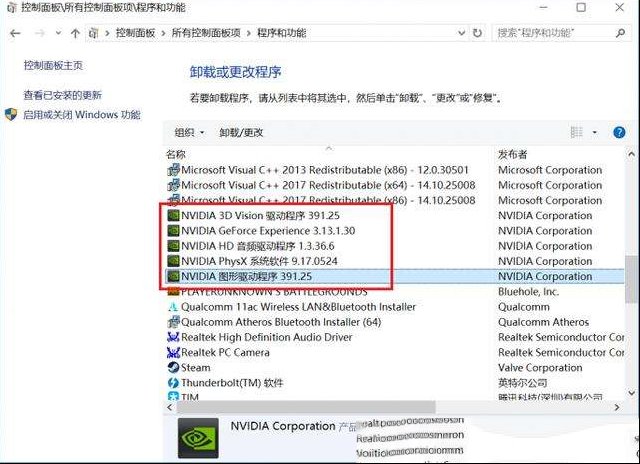Click the 卸载/更改 button
The image size is (640, 464).
click(241, 132)
